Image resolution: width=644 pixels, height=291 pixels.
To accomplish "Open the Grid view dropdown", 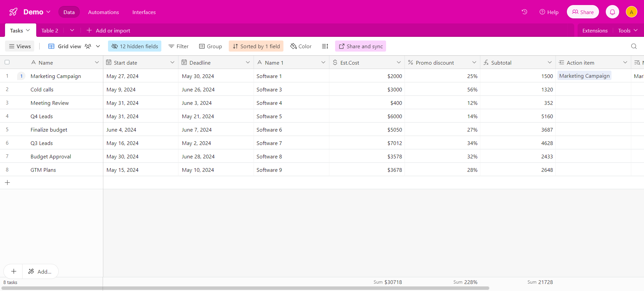I will (x=74, y=46).
